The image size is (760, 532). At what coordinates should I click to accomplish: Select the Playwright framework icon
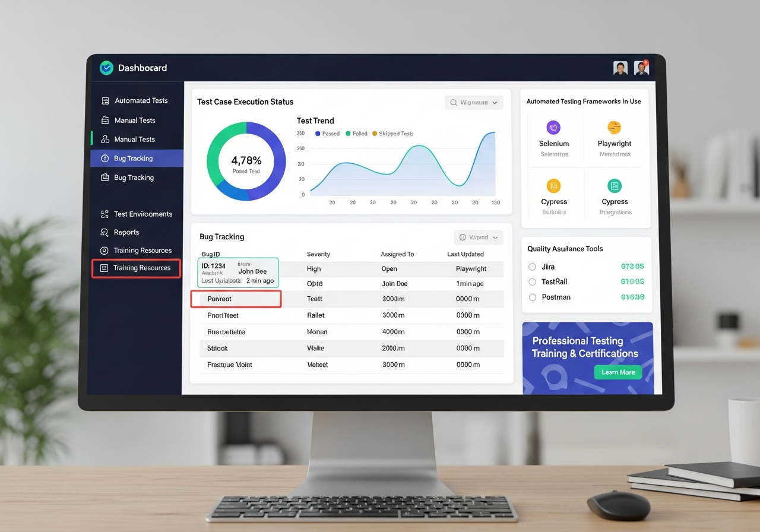point(614,127)
